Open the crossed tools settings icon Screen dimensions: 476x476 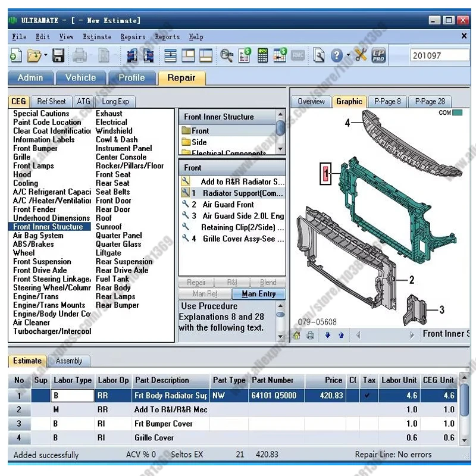click(x=361, y=55)
